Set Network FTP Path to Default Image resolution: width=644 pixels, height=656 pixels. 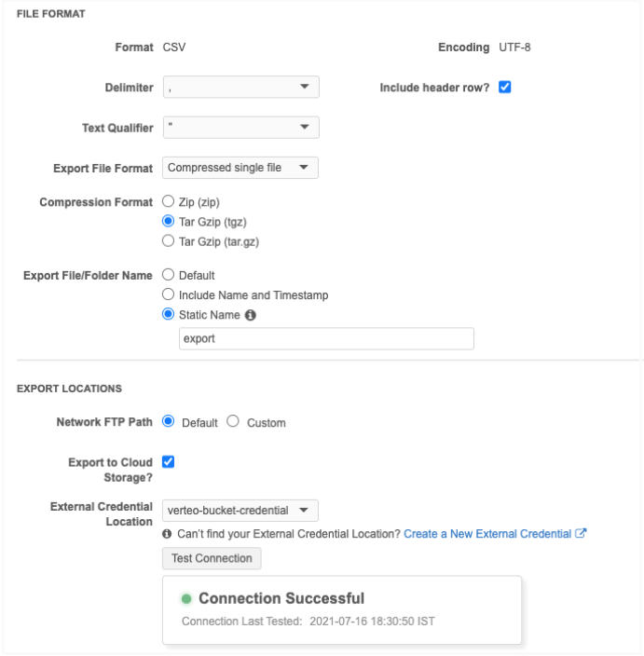point(169,422)
